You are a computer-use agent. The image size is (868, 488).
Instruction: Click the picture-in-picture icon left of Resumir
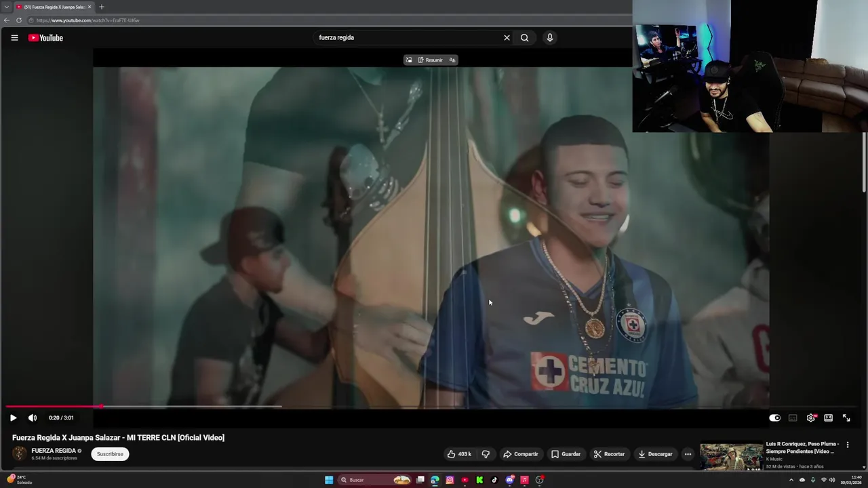pos(408,60)
